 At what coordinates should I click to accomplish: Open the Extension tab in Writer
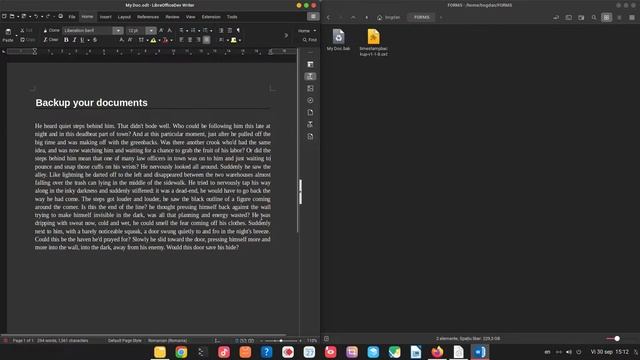pos(211,17)
